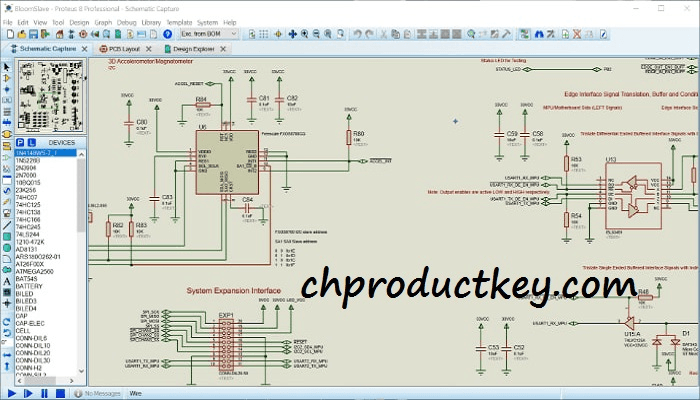Zoom out with magnifier minus icon

coord(316,34)
